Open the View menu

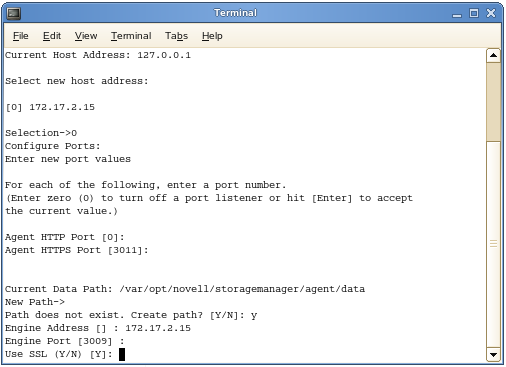86,36
